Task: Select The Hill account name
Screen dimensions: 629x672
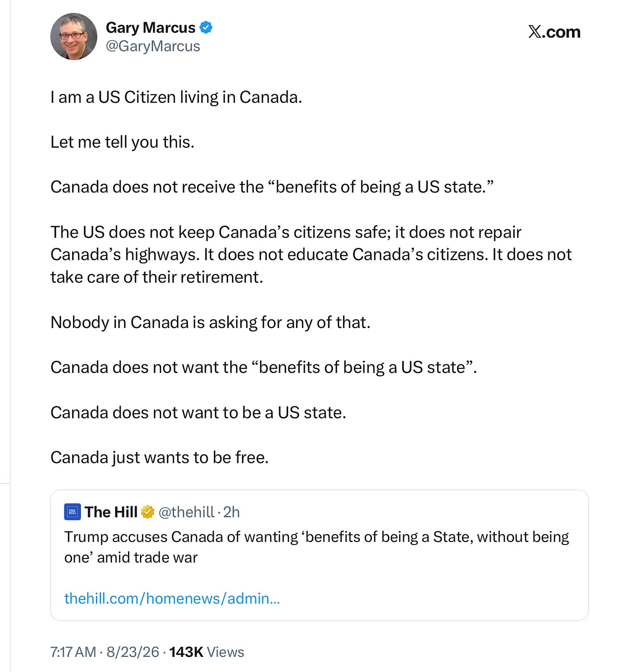Action: (x=111, y=512)
